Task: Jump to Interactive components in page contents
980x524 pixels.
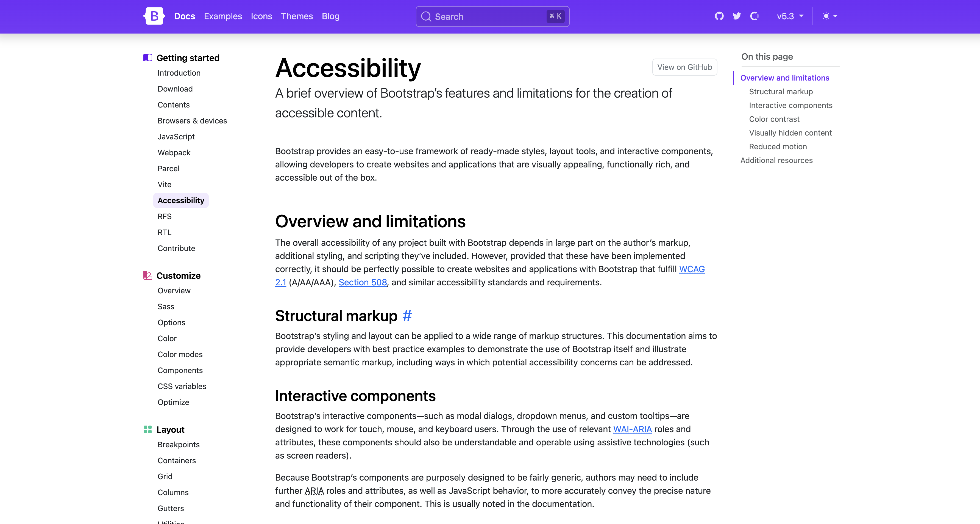Action: point(790,106)
